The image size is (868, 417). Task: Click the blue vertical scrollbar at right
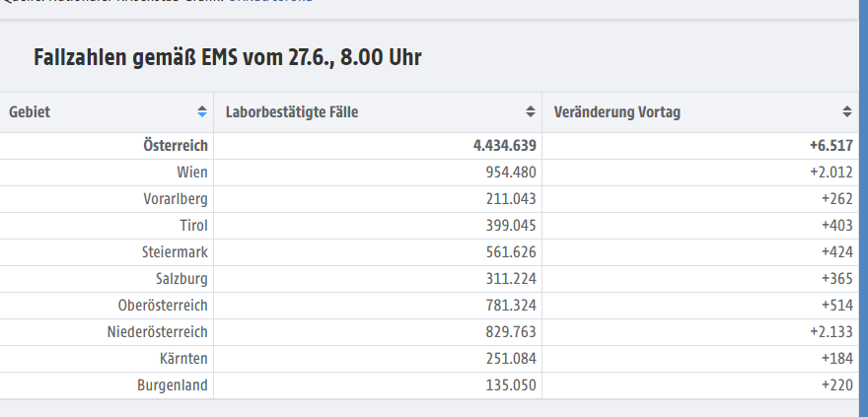pos(864,209)
